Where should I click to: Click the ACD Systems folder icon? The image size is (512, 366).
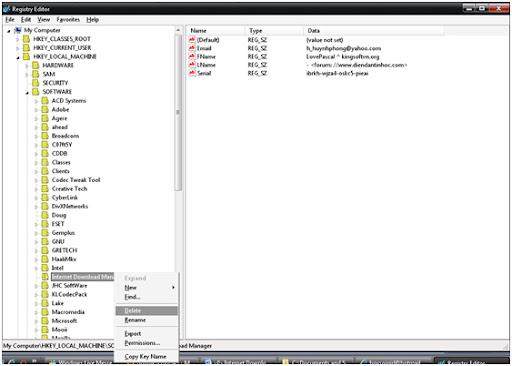[x=45, y=100]
